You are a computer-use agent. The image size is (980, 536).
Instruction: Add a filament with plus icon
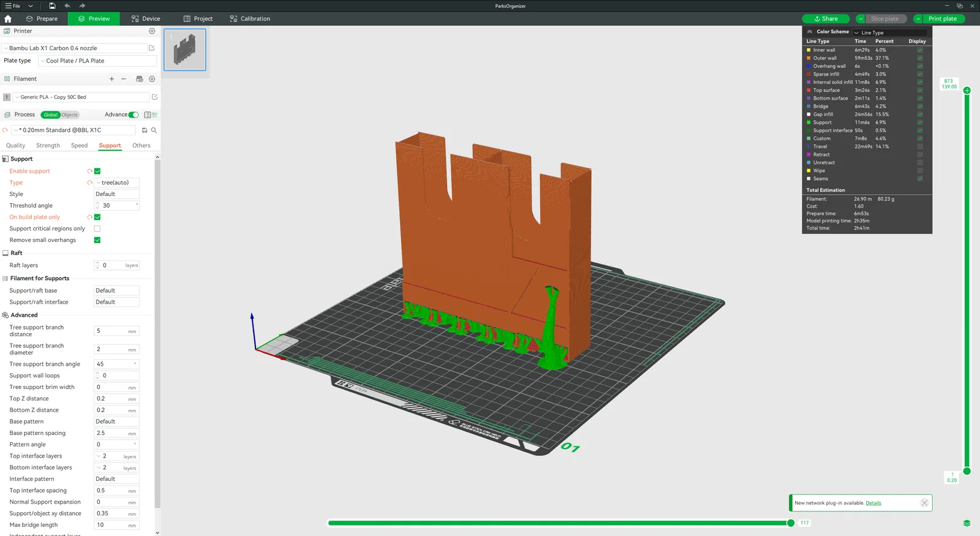pyautogui.click(x=111, y=79)
